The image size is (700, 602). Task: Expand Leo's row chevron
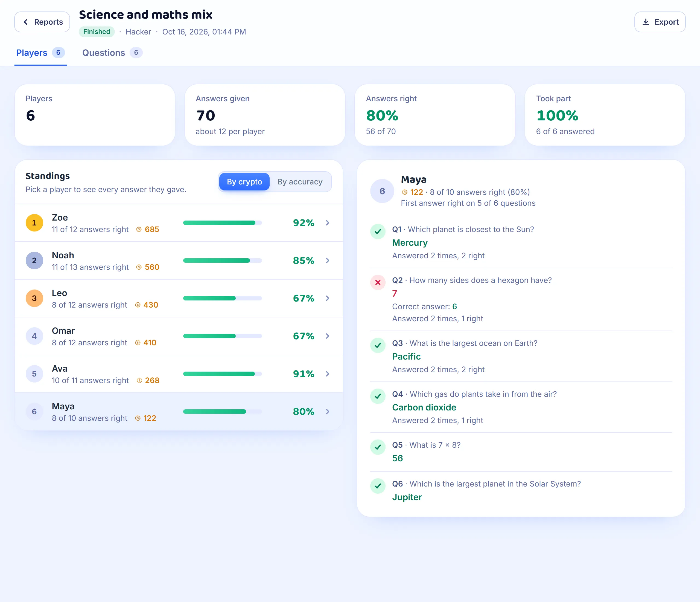327,299
